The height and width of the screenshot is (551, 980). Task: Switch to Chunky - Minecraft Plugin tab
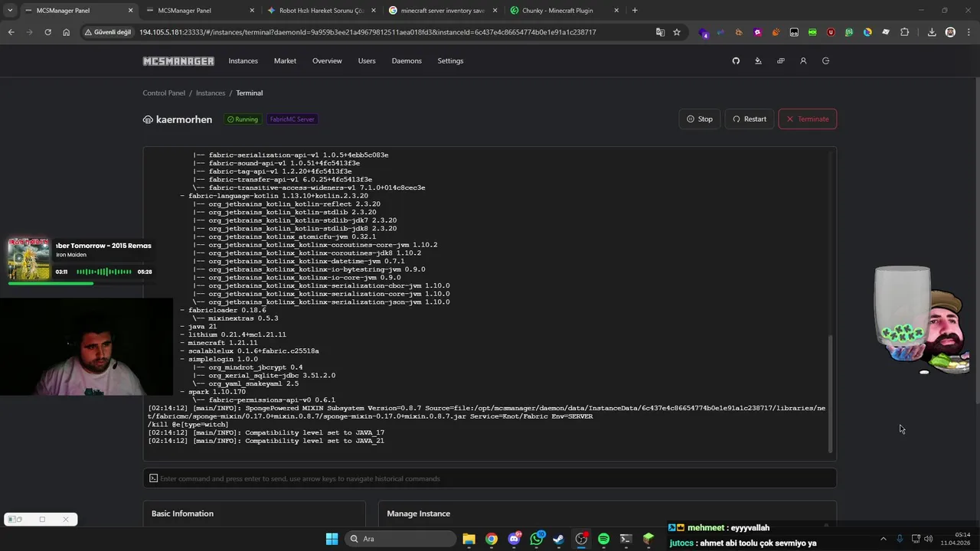point(564,11)
